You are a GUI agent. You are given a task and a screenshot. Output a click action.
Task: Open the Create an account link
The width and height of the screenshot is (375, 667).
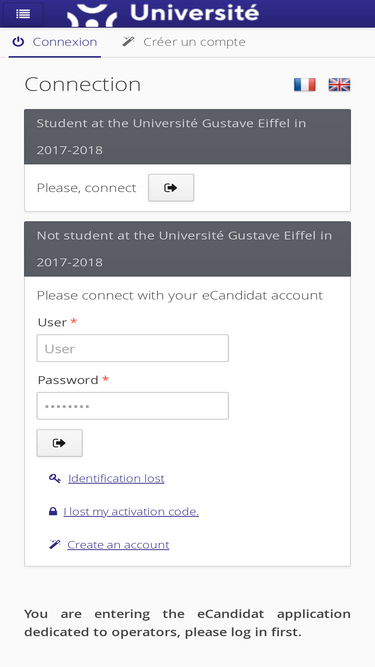click(118, 544)
